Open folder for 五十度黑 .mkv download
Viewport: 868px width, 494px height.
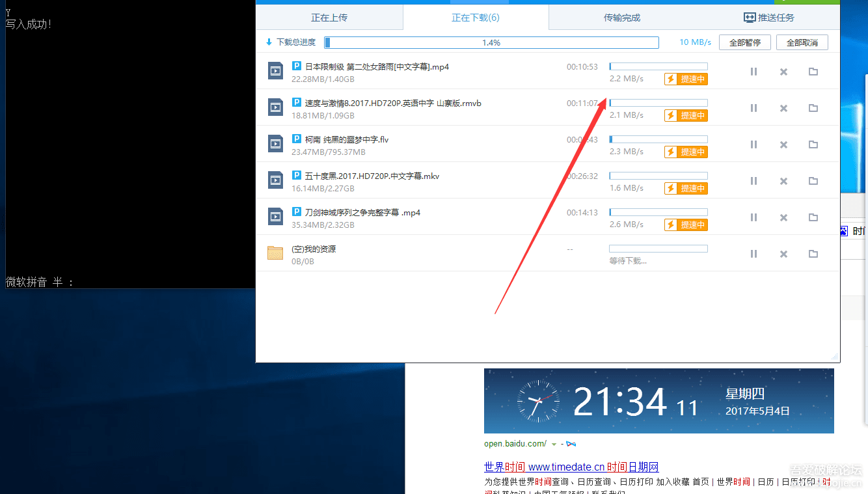point(813,181)
